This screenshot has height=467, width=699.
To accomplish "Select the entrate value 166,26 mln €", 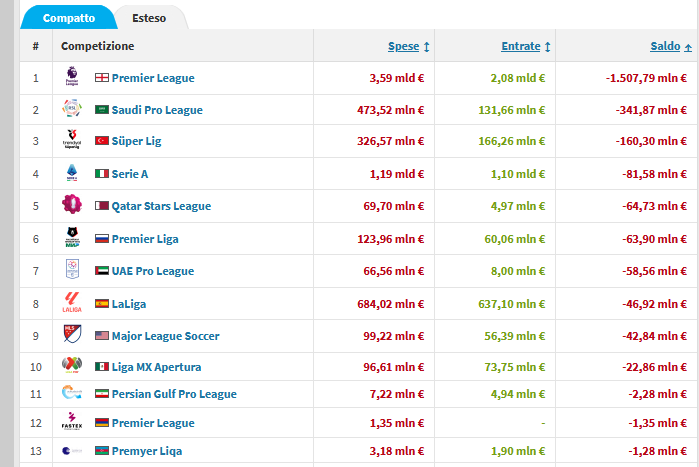I will pyautogui.click(x=512, y=141).
